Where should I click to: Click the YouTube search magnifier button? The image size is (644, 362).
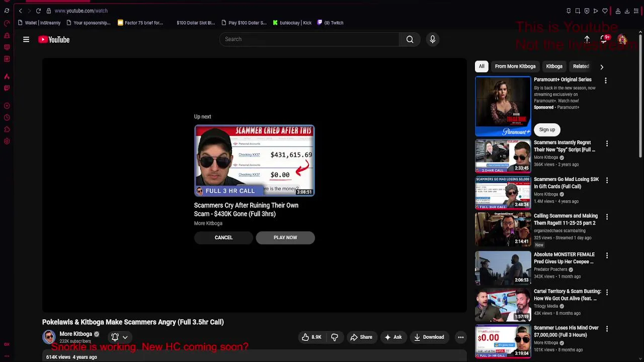click(410, 39)
